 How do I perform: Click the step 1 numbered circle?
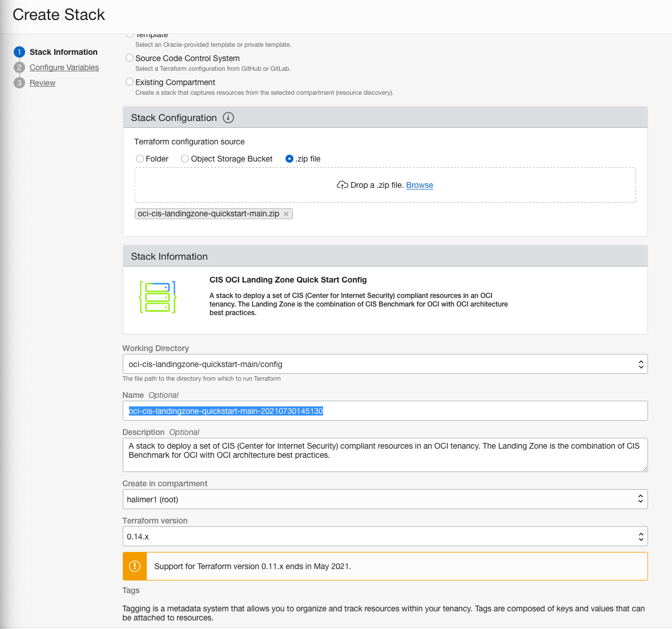point(19,52)
